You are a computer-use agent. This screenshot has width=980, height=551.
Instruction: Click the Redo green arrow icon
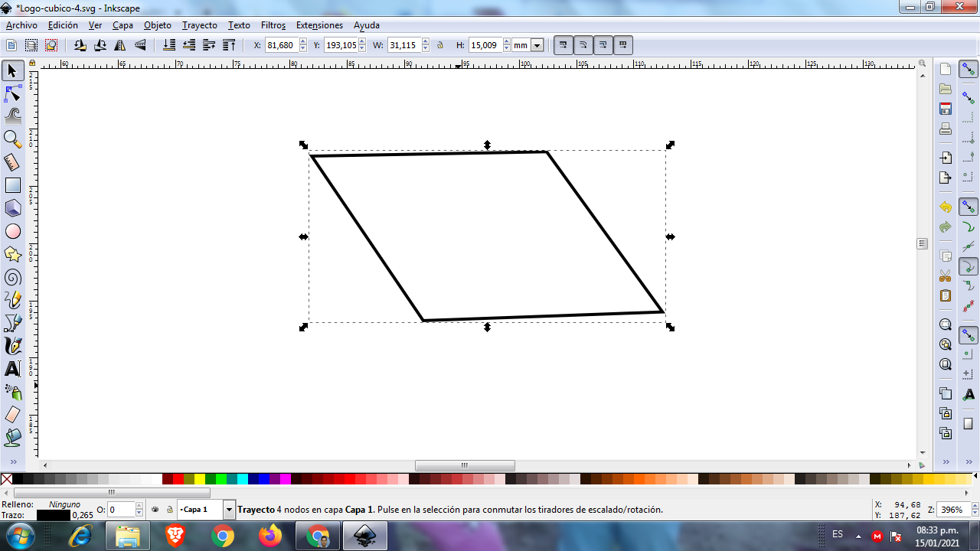click(946, 227)
